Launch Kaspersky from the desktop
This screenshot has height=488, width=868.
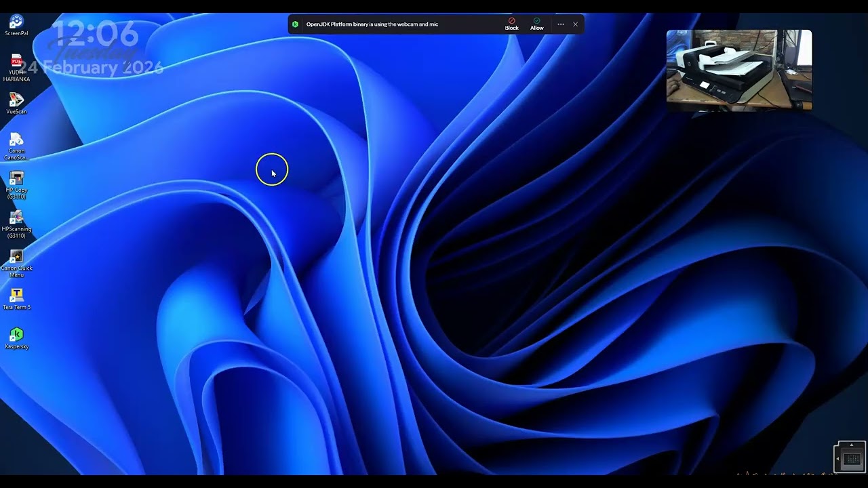point(16,338)
